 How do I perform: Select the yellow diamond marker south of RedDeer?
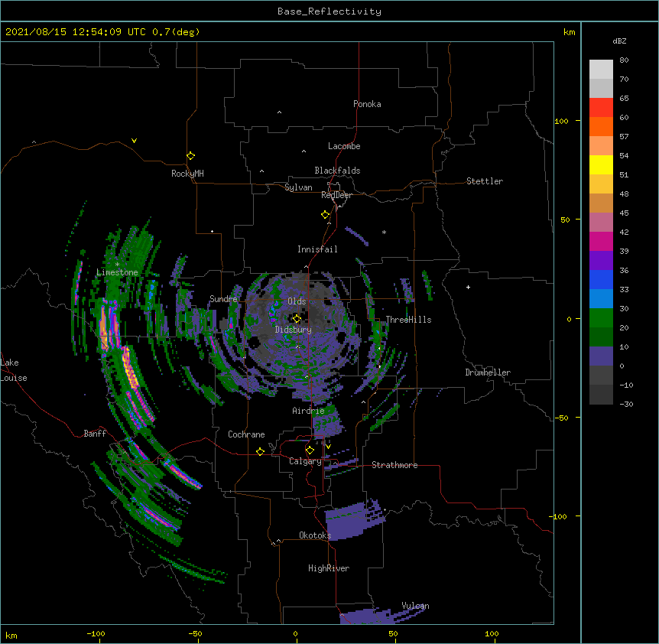326,215
